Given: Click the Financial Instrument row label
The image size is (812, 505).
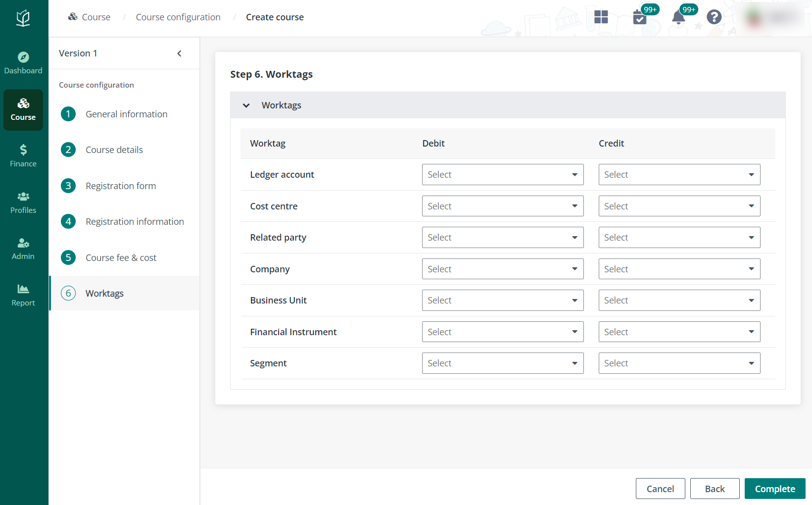Looking at the screenshot, I should (x=293, y=332).
